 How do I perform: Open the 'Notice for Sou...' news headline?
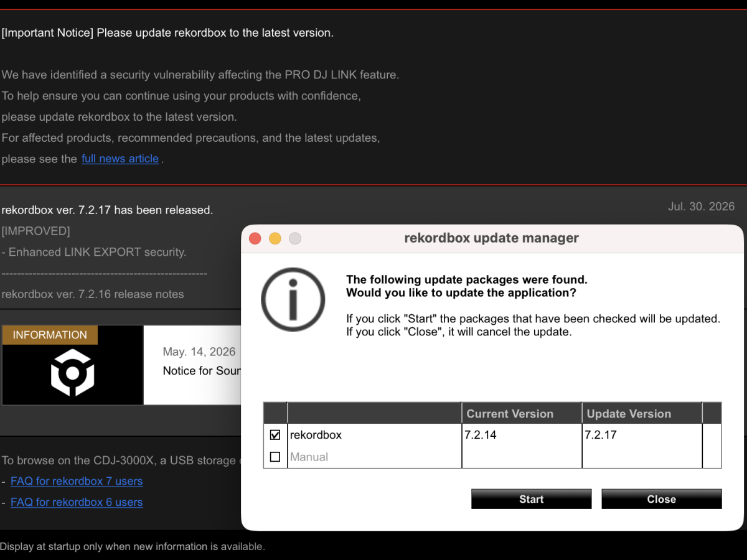pyautogui.click(x=202, y=371)
